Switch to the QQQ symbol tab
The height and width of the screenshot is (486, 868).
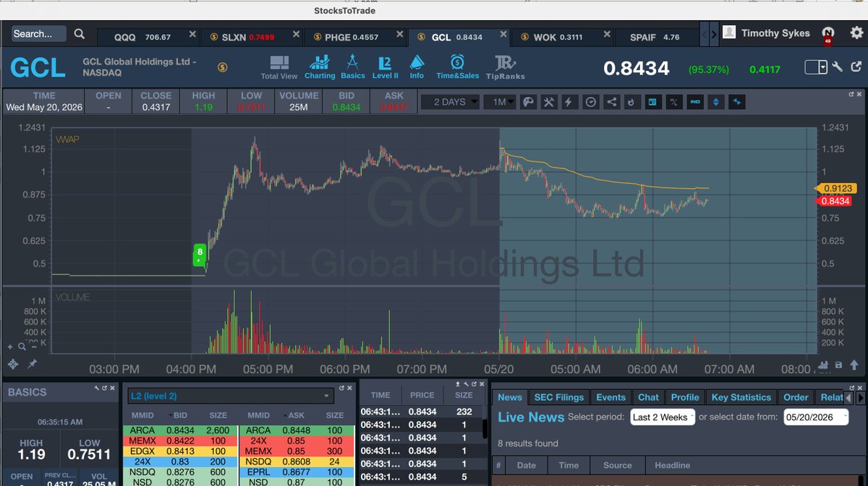tap(142, 37)
